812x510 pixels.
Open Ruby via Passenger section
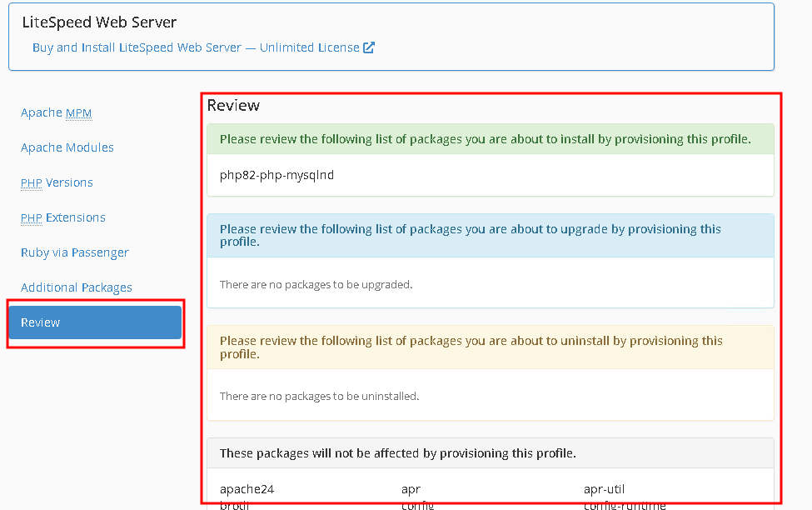[75, 252]
